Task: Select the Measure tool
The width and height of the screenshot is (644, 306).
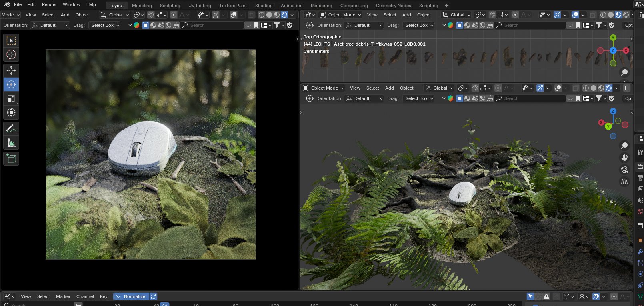Action: click(11, 143)
